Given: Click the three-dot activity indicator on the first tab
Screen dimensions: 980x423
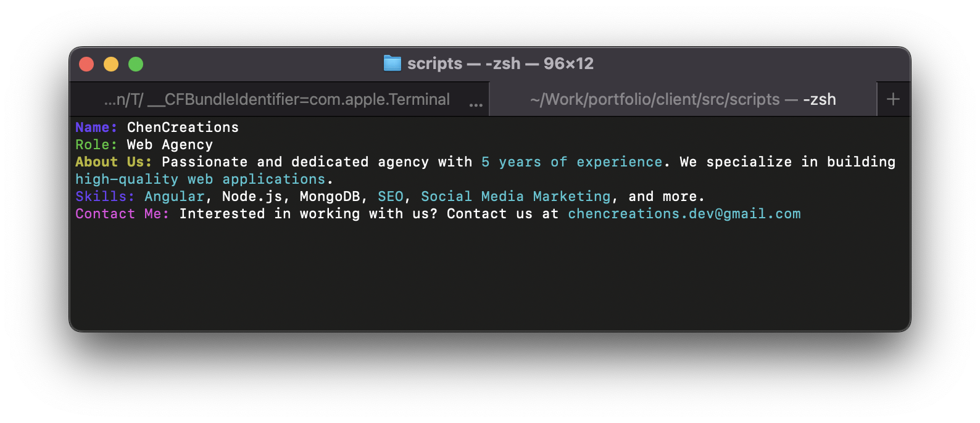Looking at the screenshot, I should 476,105.
